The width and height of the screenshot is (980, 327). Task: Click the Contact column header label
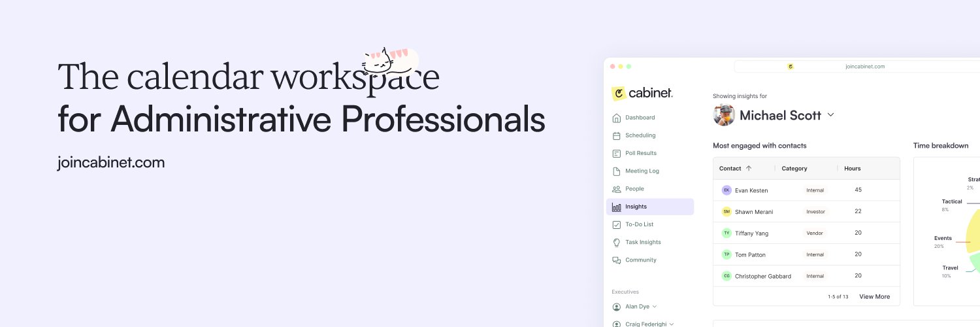pyautogui.click(x=730, y=169)
